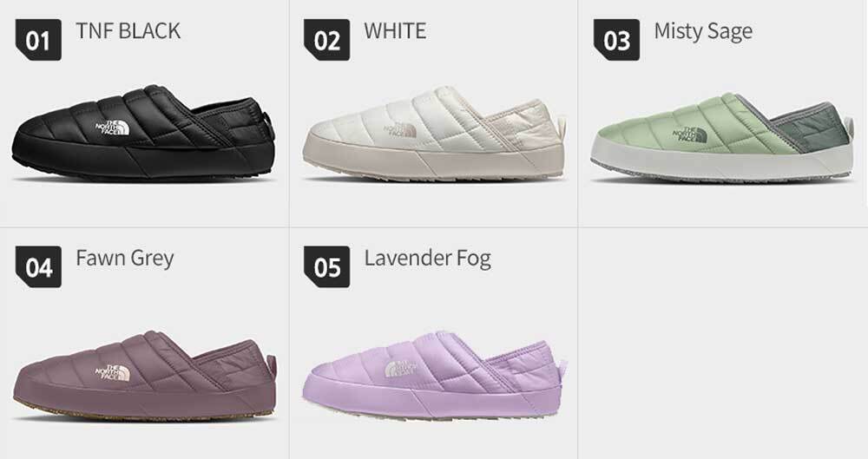Image resolution: width=868 pixels, height=459 pixels.
Task: View the sage green slipper image
Action: (x=722, y=135)
